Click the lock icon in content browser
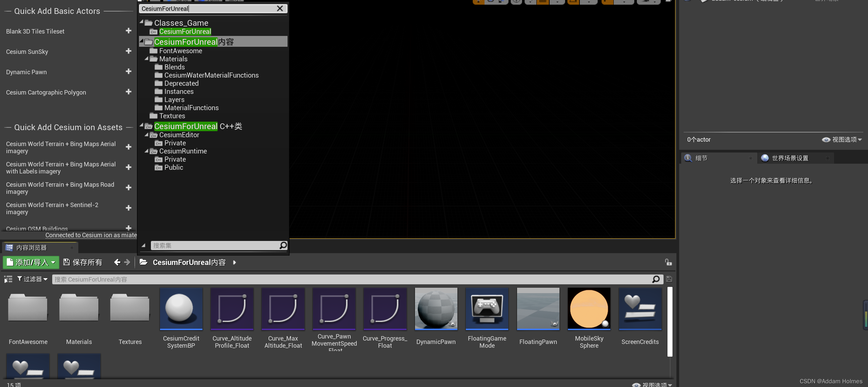This screenshot has height=387, width=868. [x=668, y=262]
